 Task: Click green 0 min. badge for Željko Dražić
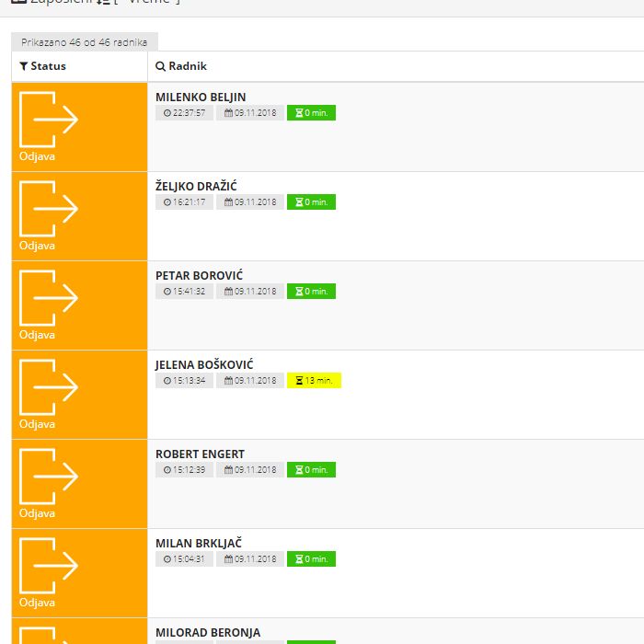pyautogui.click(x=311, y=201)
